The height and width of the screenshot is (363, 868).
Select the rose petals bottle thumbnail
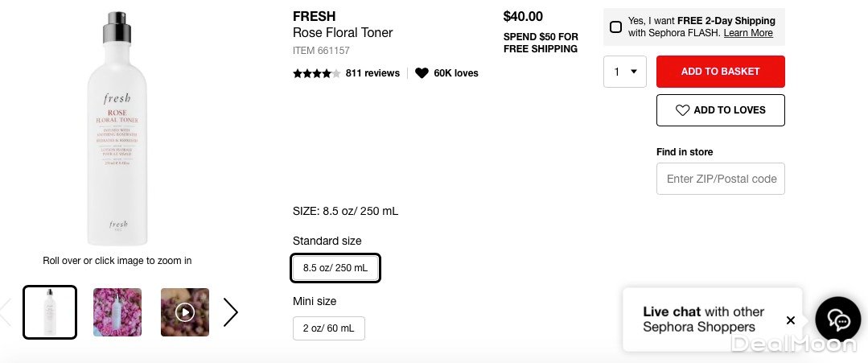point(117,312)
